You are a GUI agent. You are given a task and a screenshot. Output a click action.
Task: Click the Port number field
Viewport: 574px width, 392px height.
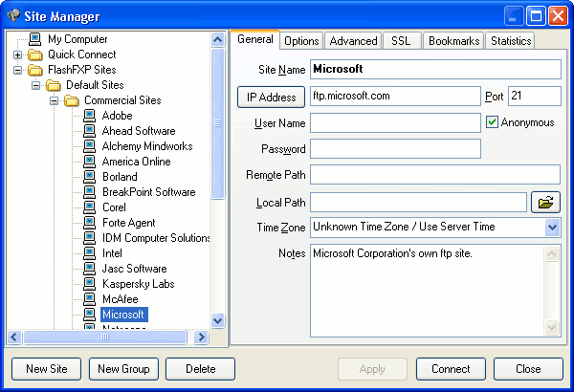[x=535, y=97]
